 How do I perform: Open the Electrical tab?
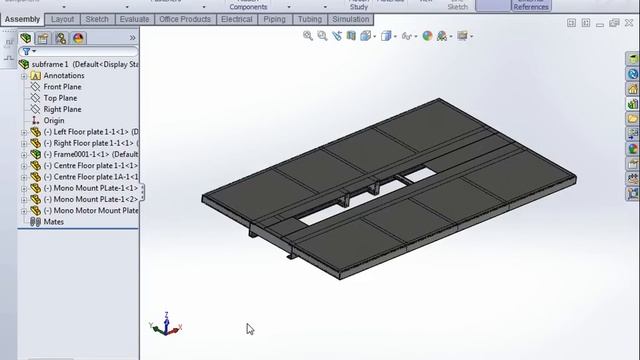(x=237, y=19)
